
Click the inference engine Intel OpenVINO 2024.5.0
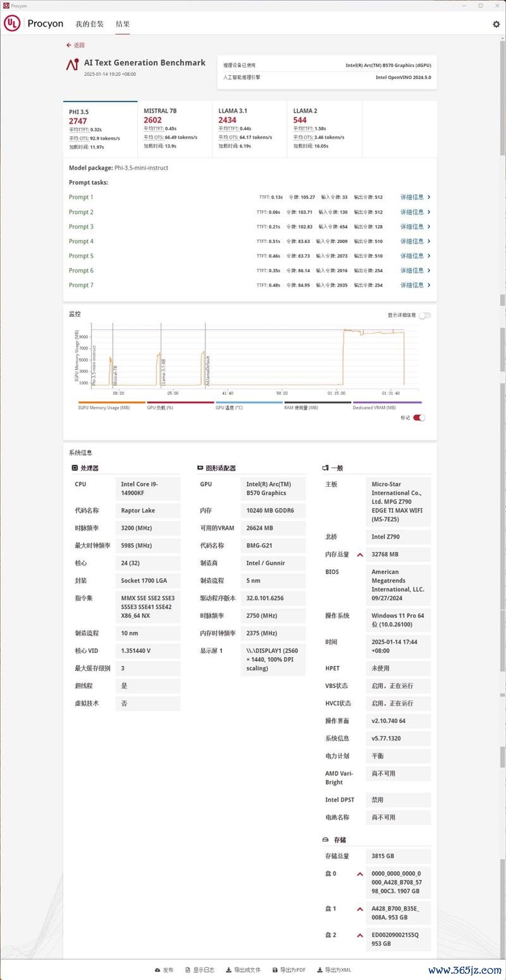tap(404, 77)
